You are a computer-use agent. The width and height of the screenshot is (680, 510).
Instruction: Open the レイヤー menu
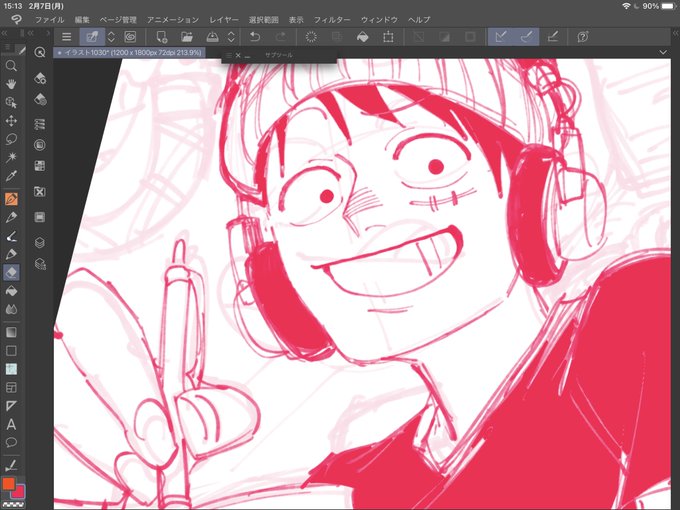(224, 20)
